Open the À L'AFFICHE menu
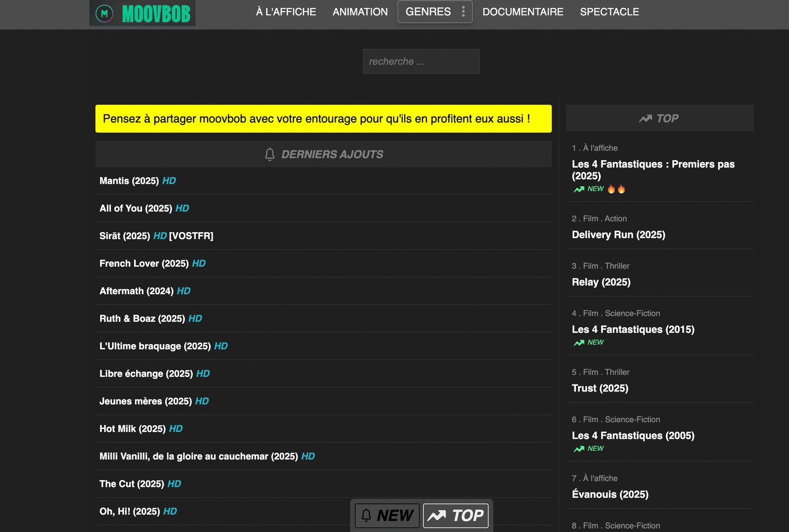Viewport: 789px width, 532px height. coord(286,12)
